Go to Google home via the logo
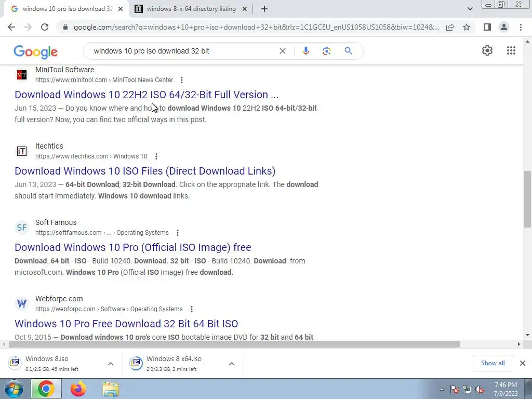Screen dimensions: 532x399 click(36, 51)
